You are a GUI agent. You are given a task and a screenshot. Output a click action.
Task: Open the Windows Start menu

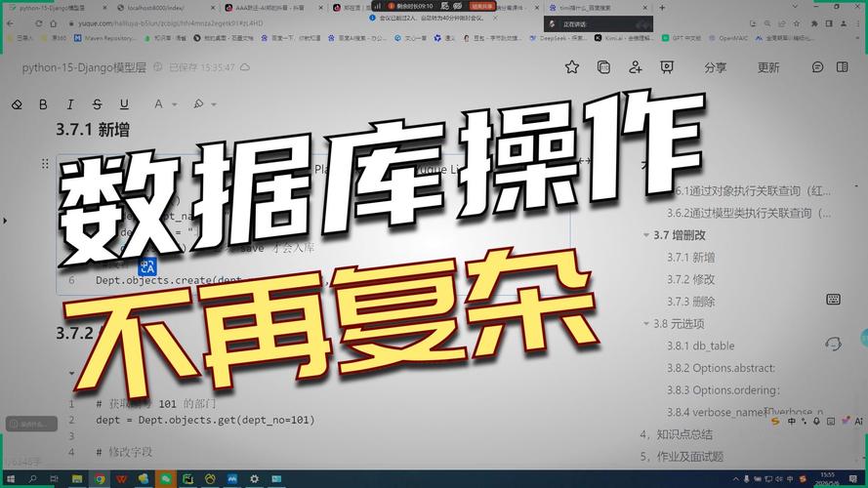[10, 478]
